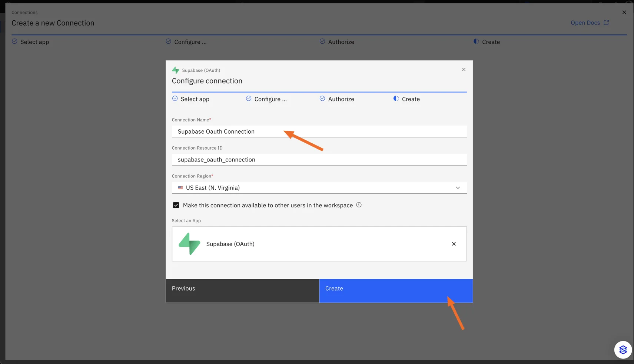Open the Connection Region dropdown
The image size is (634, 364).
coord(319,188)
